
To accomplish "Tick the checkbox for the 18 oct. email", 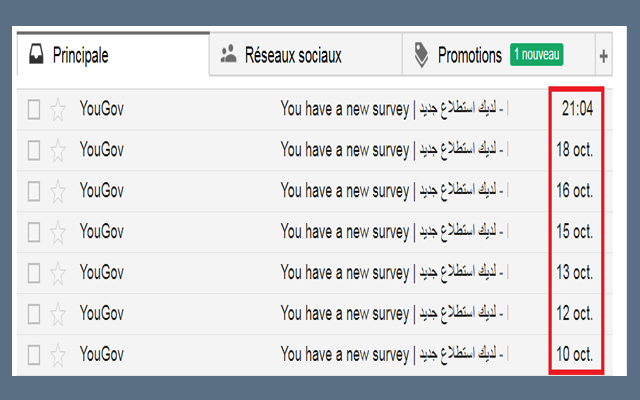I will click(x=34, y=151).
